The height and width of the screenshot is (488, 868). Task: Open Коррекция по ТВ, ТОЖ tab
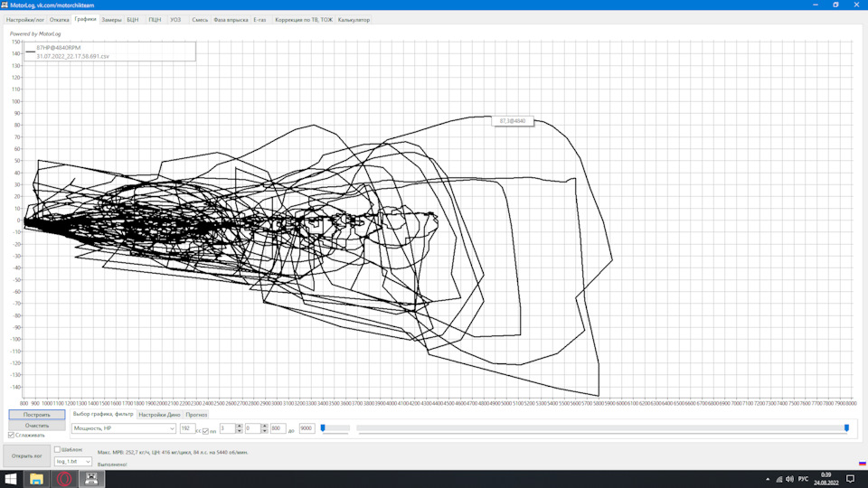click(304, 20)
